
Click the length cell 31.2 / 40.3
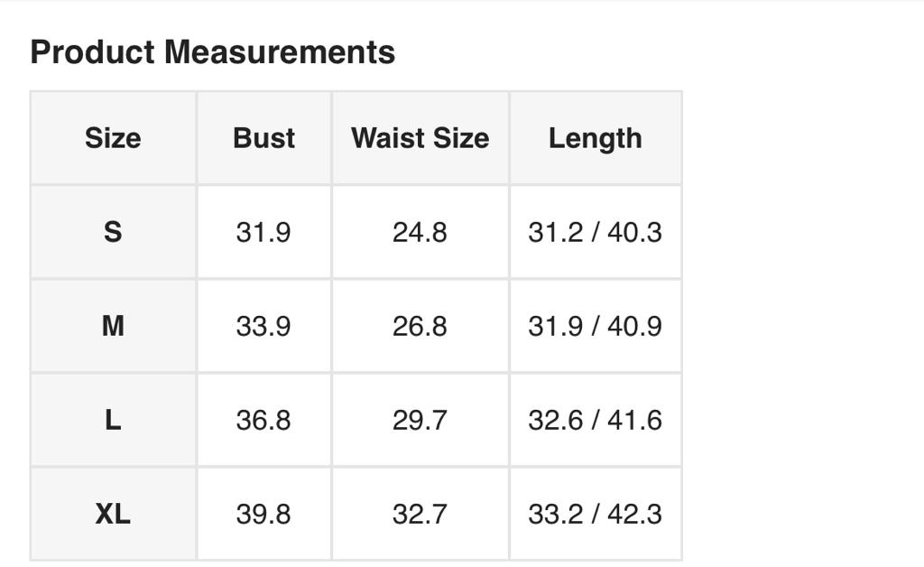595,232
